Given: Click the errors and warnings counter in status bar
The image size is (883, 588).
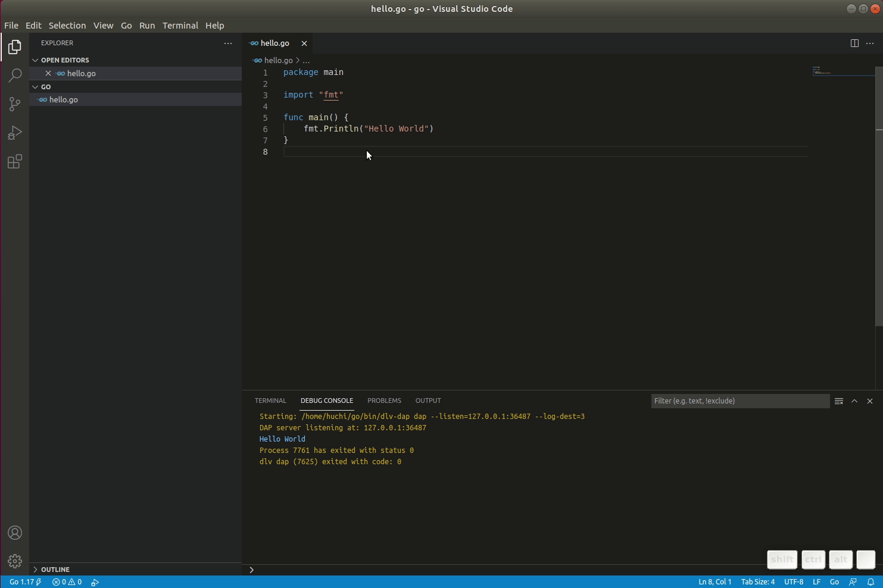Looking at the screenshot, I should pos(67,582).
